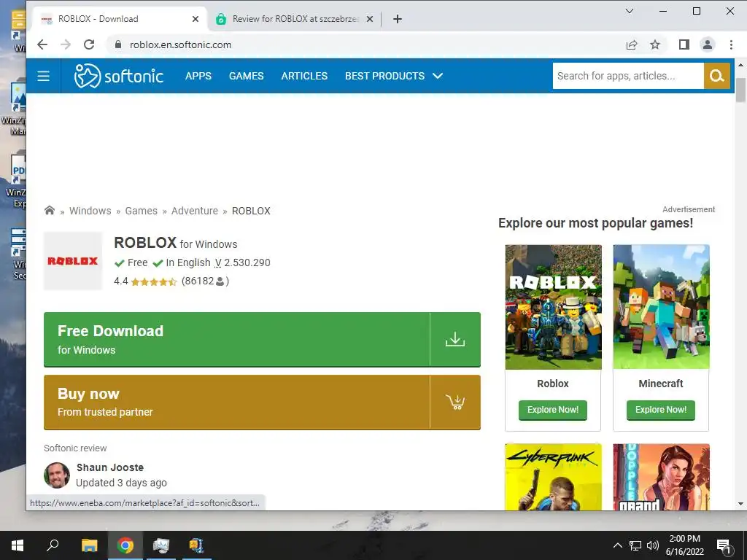This screenshot has height=560, width=747.
Task: Click the Softonic logo
Action: tap(119, 76)
